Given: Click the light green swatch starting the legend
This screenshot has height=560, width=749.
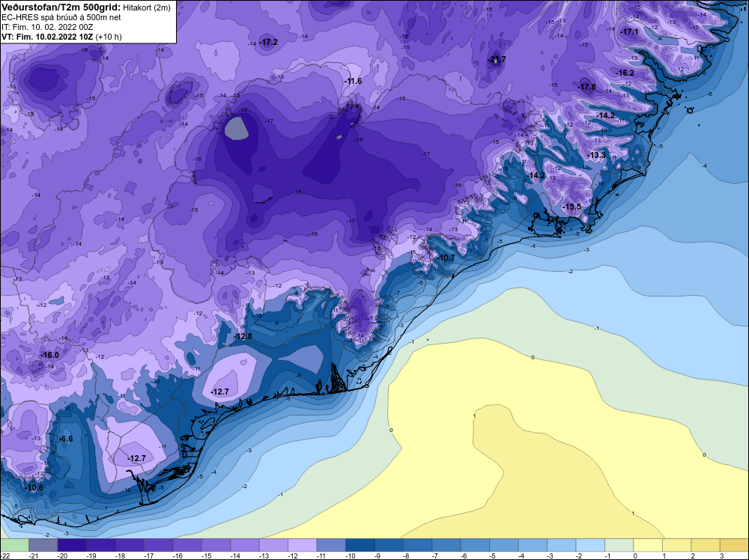Looking at the screenshot, I should [14, 545].
